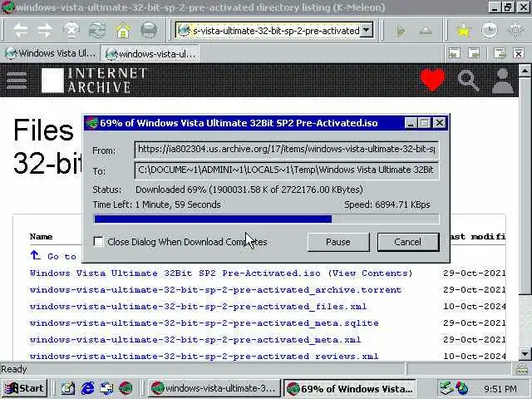Click the red heart donate icon
This screenshot has height=399, width=532.
point(432,80)
